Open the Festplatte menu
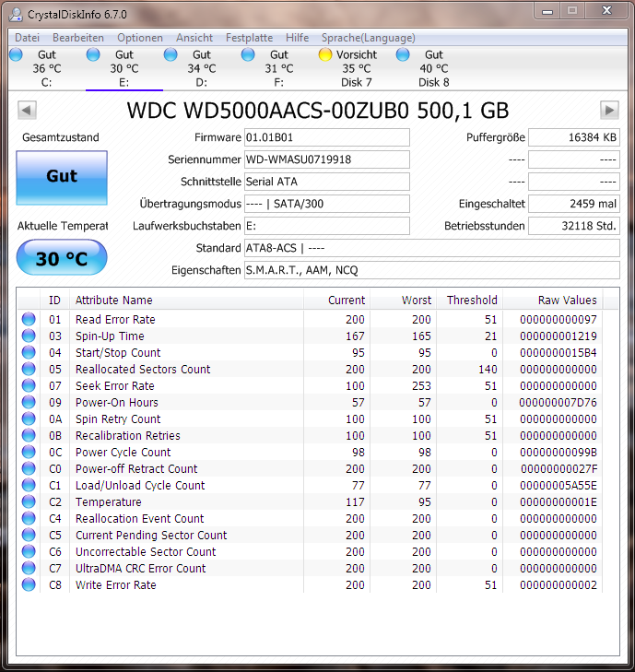The width and height of the screenshot is (635, 672). [x=249, y=38]
